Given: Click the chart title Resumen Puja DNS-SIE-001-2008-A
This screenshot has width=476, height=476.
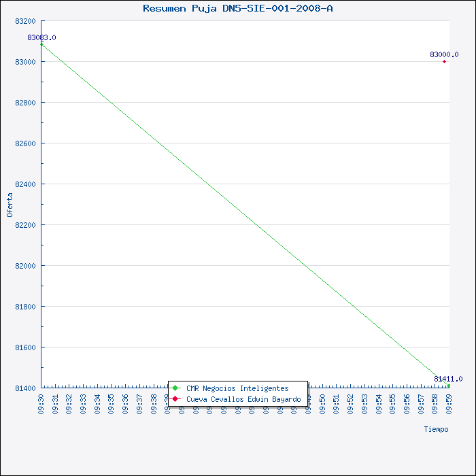Looking at the screenshot, I should (237, 8).
